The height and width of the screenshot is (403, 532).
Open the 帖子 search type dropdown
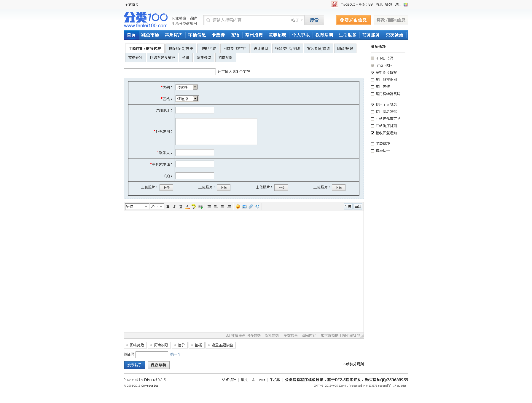tap(297, 20)
